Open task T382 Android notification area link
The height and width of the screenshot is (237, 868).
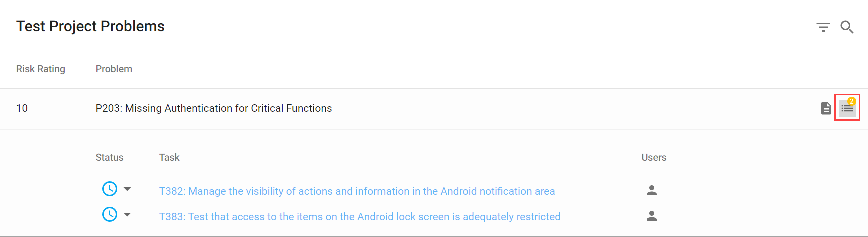pos(357,191)
